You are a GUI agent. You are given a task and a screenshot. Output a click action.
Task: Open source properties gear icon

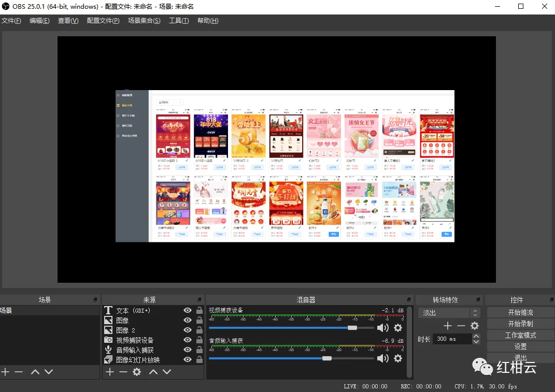[x=137, y=372]
